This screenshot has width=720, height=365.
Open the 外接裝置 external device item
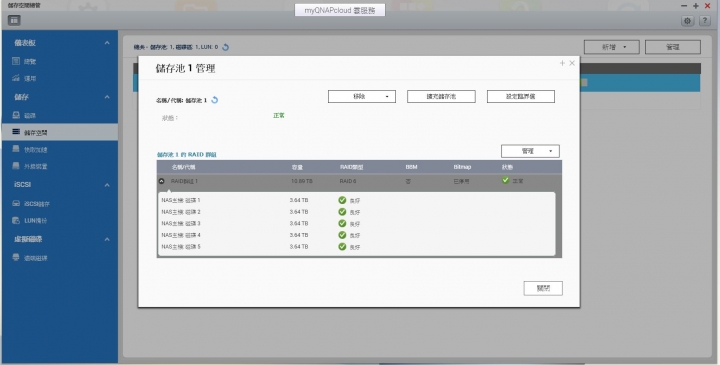point(60,166)
